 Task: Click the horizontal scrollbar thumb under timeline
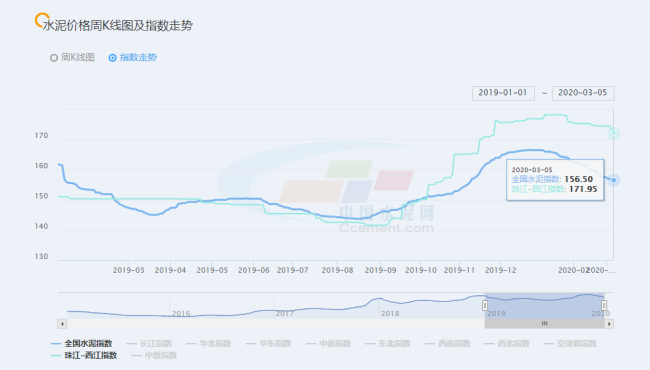click(x=544, y=324)
